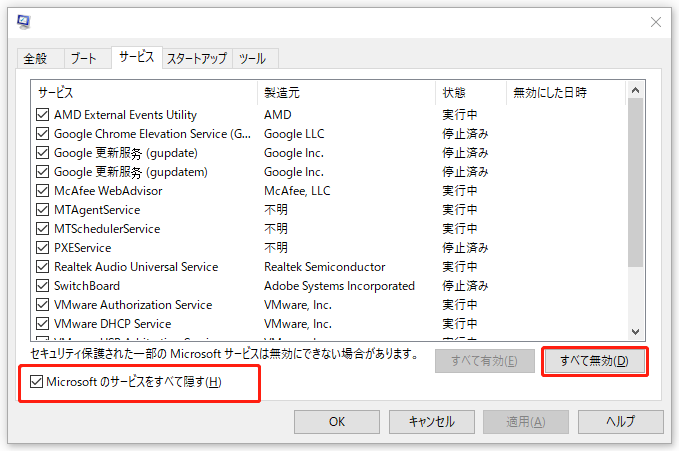Click 不明 manufacturer in MTAgentService row

[x=276, y=210]
